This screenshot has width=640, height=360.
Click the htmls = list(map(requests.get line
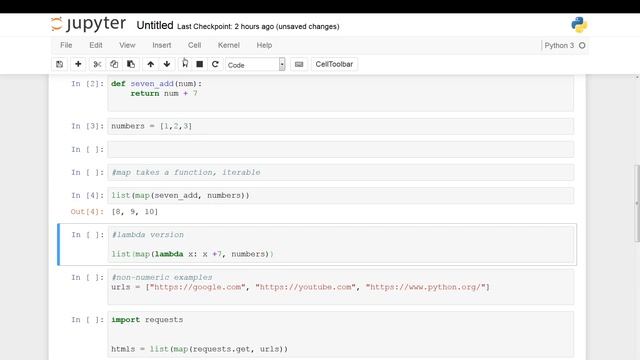pos(200,349)
